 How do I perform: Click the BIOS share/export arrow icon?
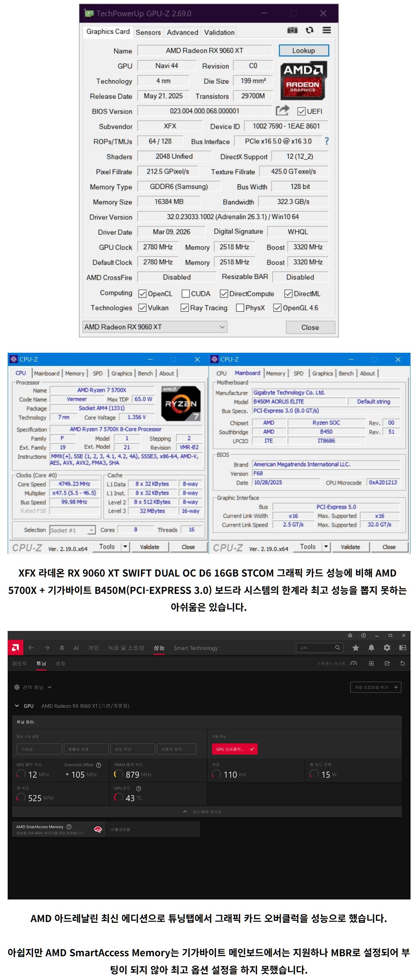[x=282, y=110]
